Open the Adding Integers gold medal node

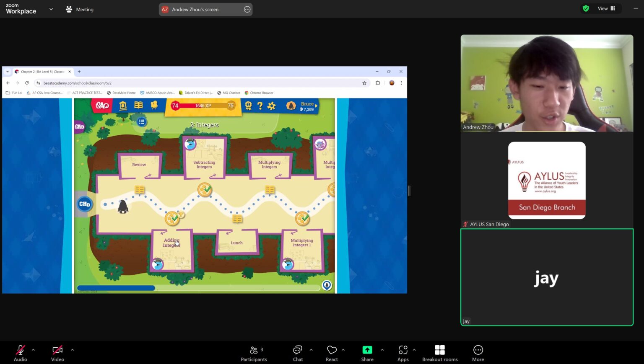[172, 218]
